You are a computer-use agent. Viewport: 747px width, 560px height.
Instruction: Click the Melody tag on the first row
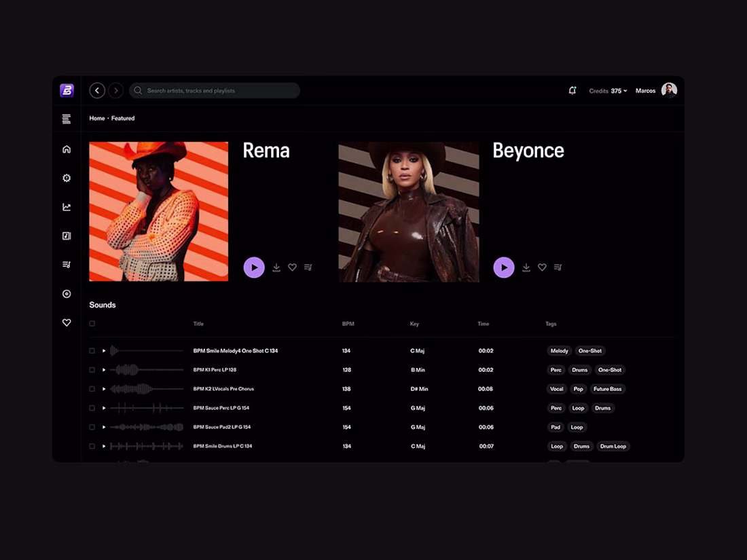[560, 351]
